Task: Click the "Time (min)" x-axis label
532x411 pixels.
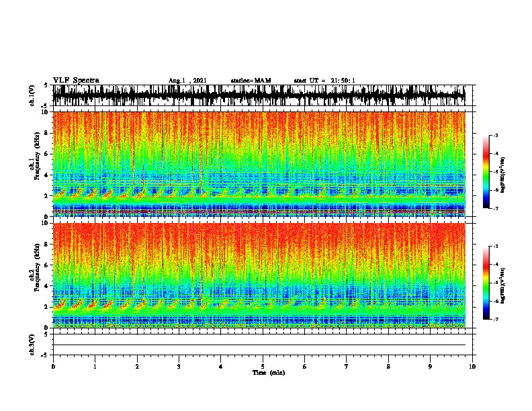Action: coord(269,373)
